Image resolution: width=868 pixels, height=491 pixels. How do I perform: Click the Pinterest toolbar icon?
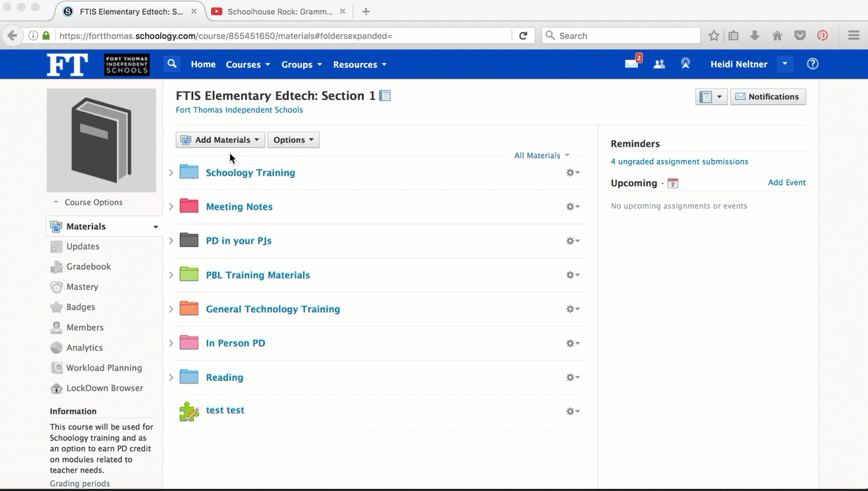pyautogui.click(x=823, y=35)
